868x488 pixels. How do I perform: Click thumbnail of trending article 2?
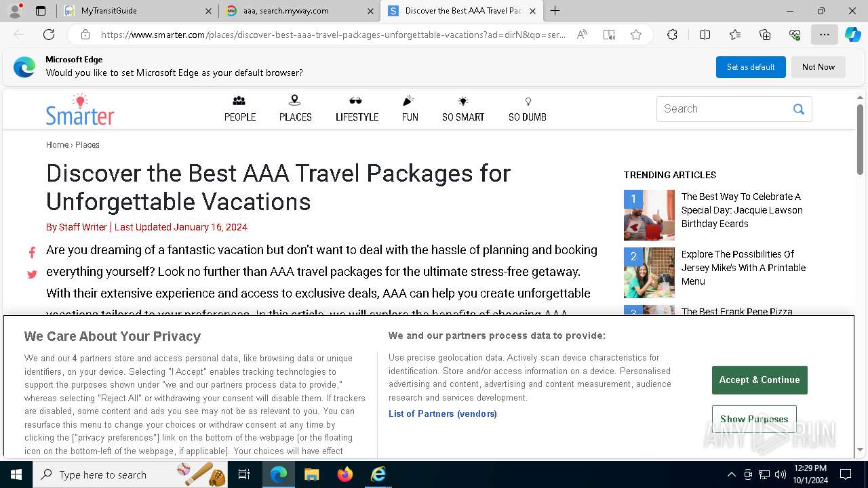(649, 272)
